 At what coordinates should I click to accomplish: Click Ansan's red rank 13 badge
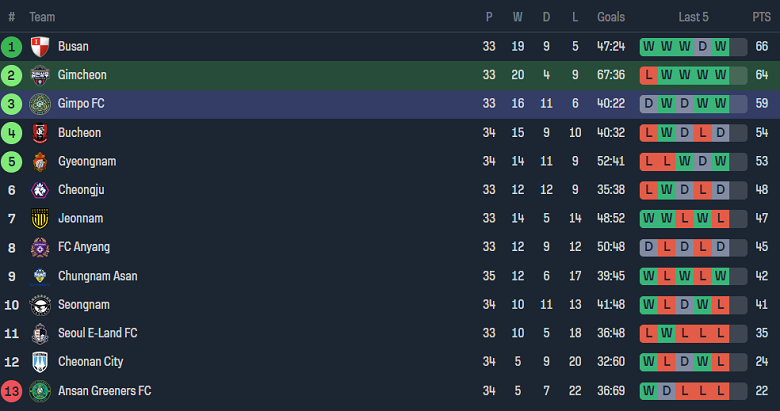tap(11, 391)
